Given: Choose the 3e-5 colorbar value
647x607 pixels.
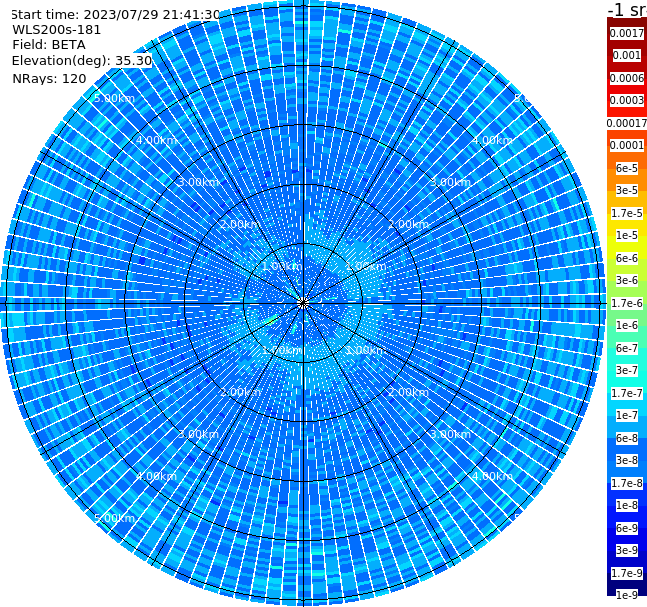Looking at the screenshot, I should 627,190.
